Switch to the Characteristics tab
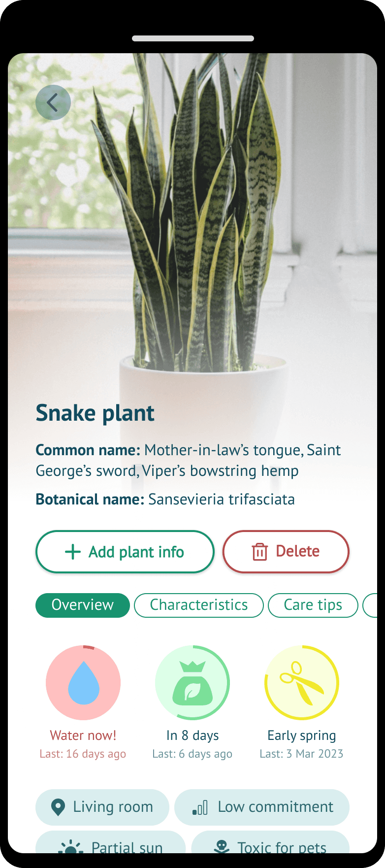The height and width of the screenshot is (868, 385). pos(199,605)
